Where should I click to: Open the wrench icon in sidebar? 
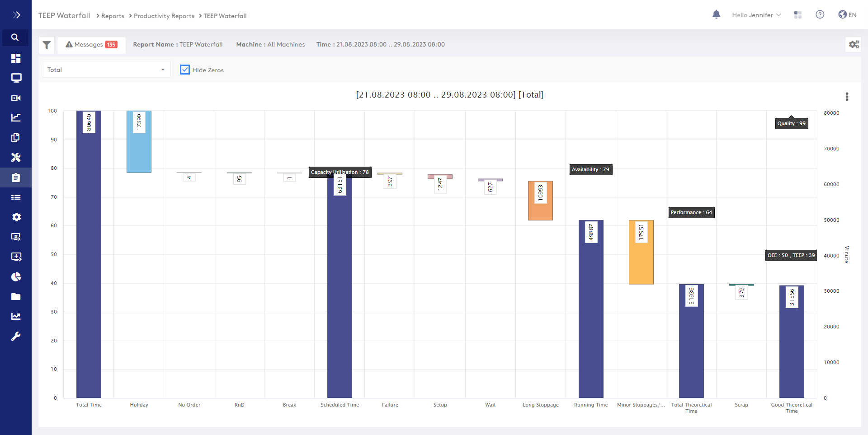16,337
